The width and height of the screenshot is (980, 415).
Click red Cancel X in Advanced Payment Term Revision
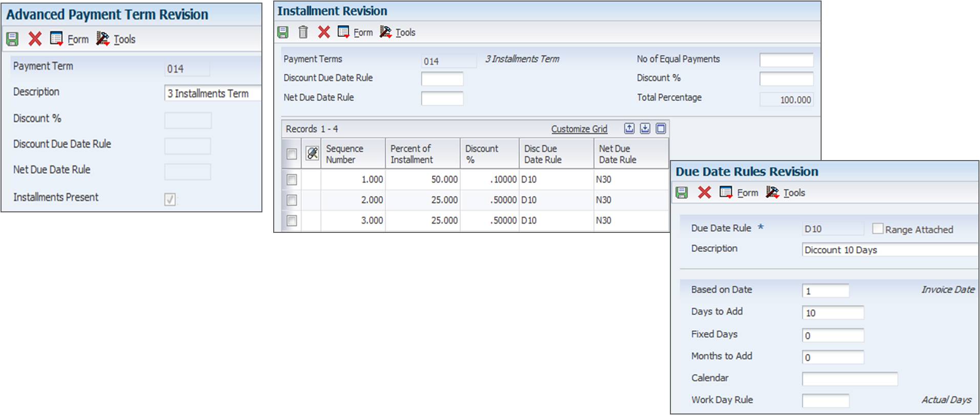point(35,39)
